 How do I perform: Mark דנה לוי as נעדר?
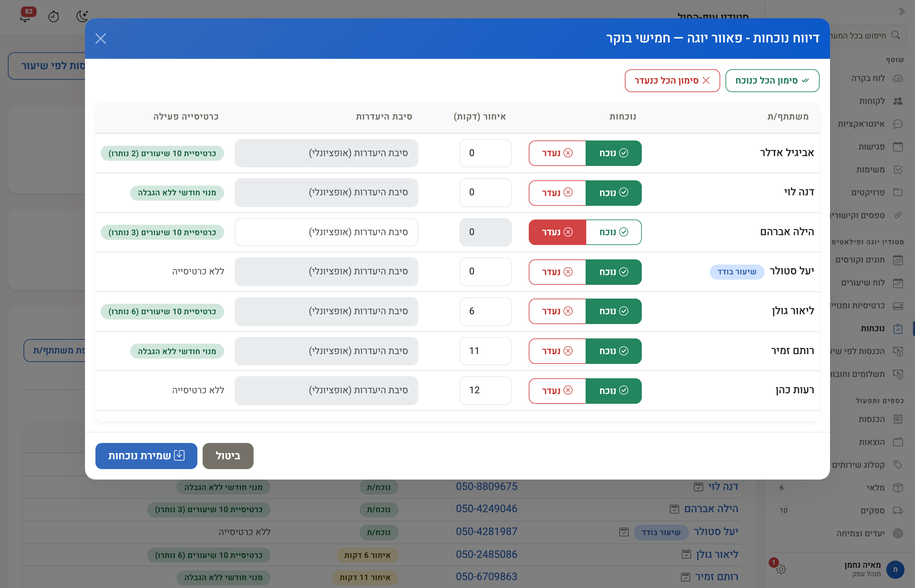(557, 192)
